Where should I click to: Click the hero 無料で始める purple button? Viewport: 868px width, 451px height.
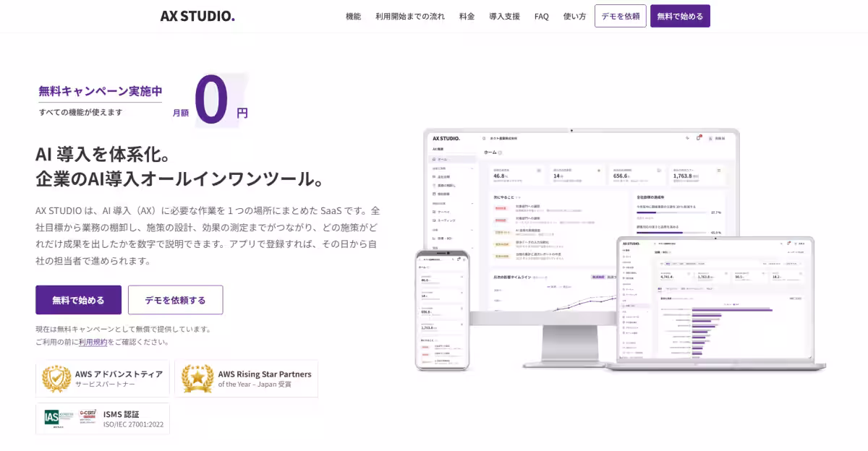pyautogui.click(x=78, y=300)
